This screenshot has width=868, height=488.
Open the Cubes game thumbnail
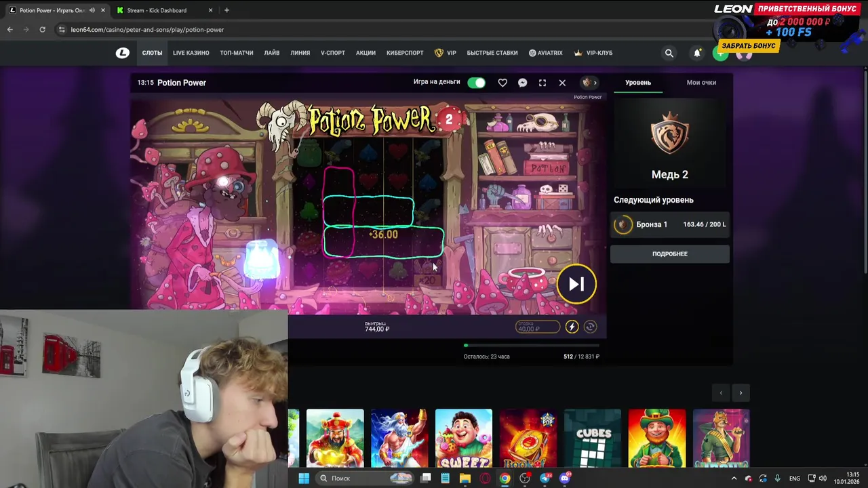[593, 439]
